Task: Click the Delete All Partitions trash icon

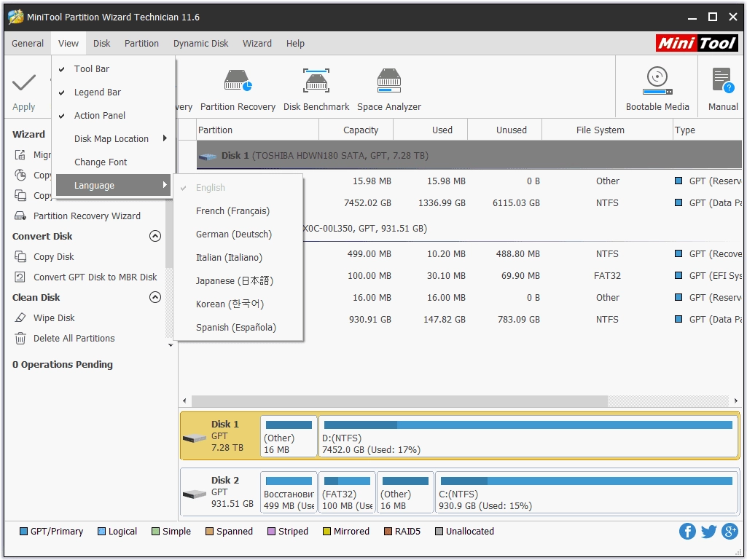Action: (20, 338)
